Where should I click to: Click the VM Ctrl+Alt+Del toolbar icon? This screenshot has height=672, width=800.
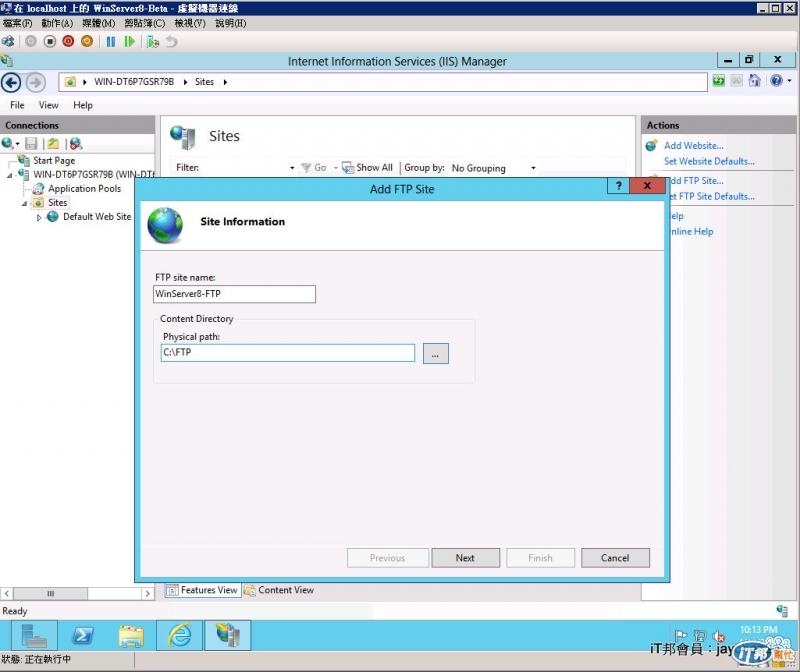coord(8,41)
